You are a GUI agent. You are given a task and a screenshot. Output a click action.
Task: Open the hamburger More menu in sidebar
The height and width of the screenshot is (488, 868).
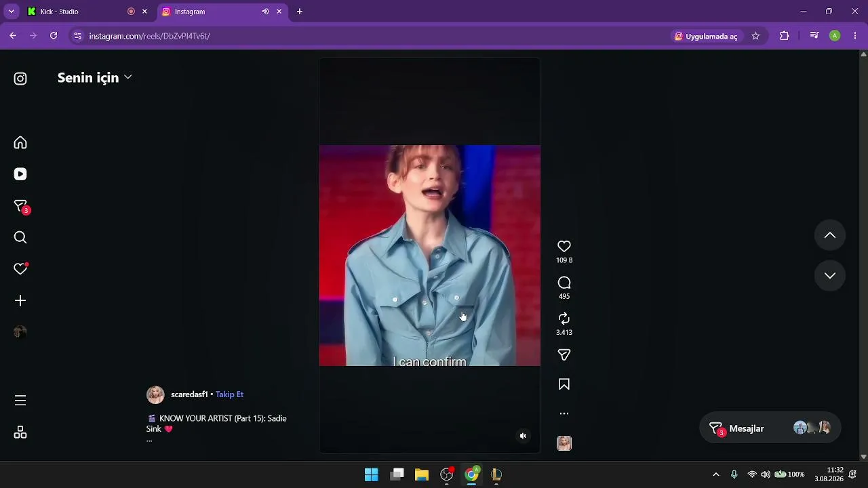tap(20, 401)
